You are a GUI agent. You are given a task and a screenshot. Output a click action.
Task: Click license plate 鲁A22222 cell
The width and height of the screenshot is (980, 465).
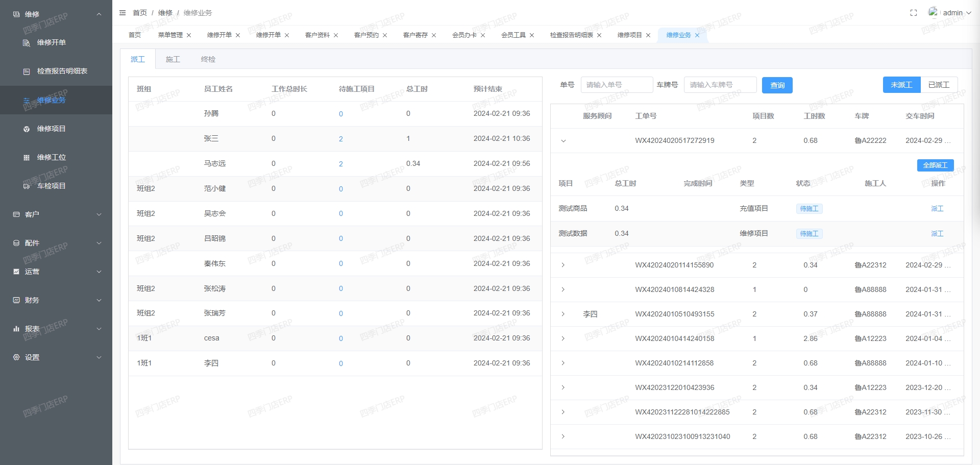point(870,141)
